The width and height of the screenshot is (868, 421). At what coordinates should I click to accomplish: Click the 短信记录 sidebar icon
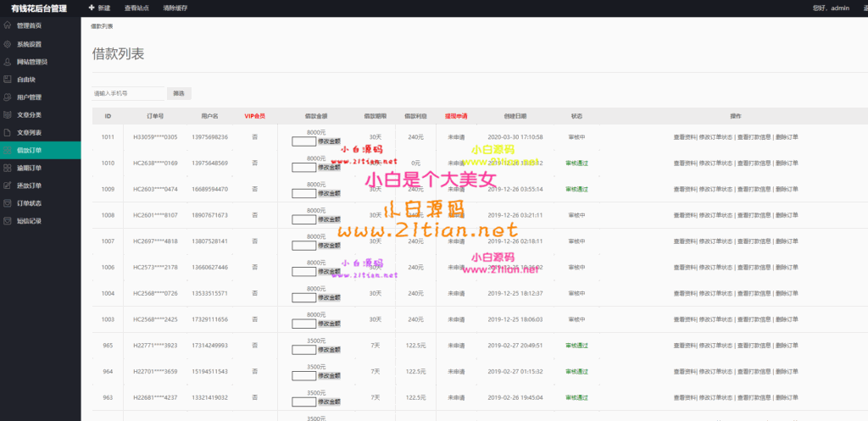(x=7, y=221)
